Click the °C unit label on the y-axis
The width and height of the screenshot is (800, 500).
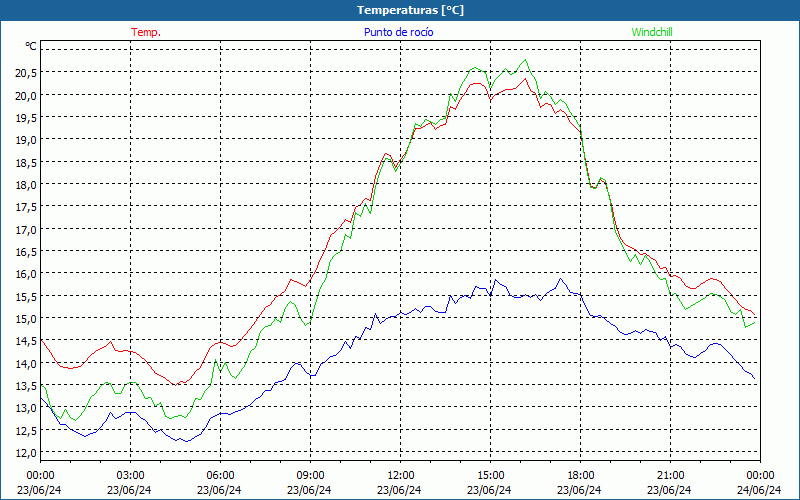tap(31, 46)
